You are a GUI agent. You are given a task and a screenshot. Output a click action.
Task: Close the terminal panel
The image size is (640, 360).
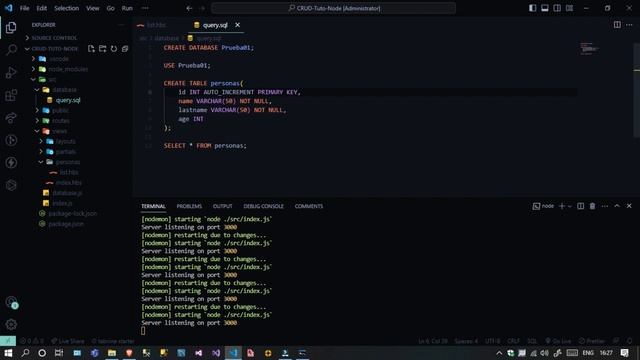pyautogui.click(x=629, y=206)
